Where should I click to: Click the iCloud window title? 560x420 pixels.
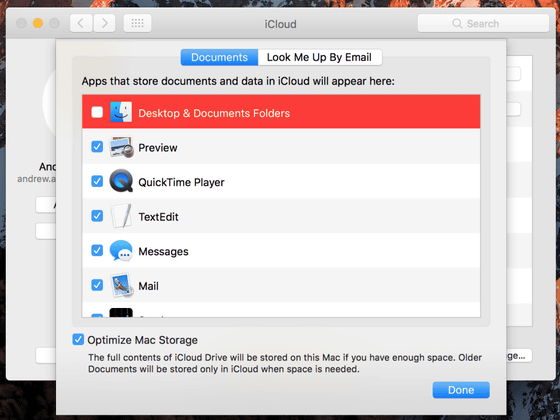pyautogui.click(x=280, y=24)
